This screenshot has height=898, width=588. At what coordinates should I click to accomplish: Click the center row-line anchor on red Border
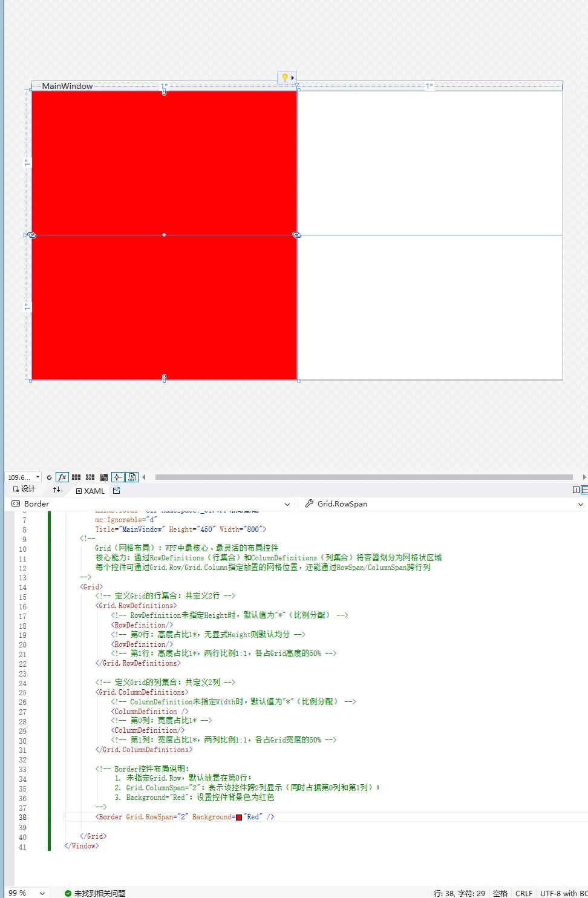click(x=164, y=235)
